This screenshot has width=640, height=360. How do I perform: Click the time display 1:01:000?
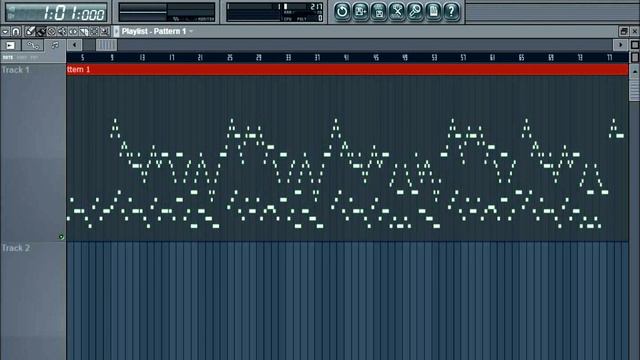point(56,13)
